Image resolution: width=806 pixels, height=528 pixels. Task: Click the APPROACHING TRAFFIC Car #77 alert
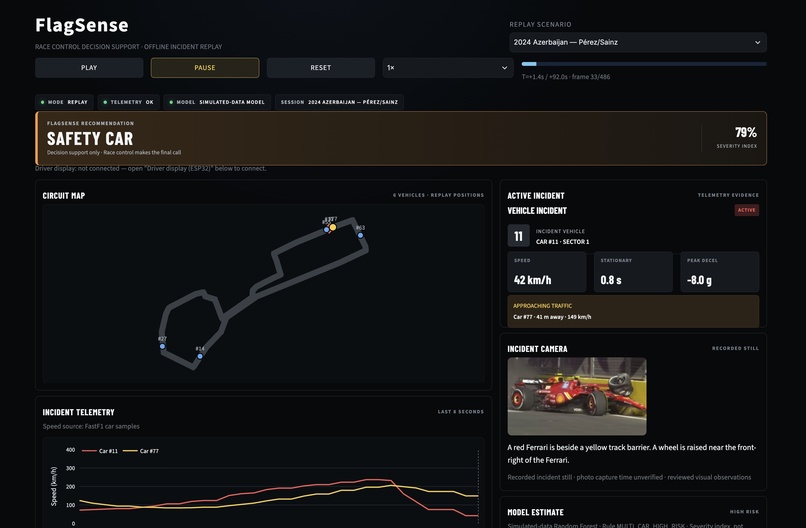[633, 311]
